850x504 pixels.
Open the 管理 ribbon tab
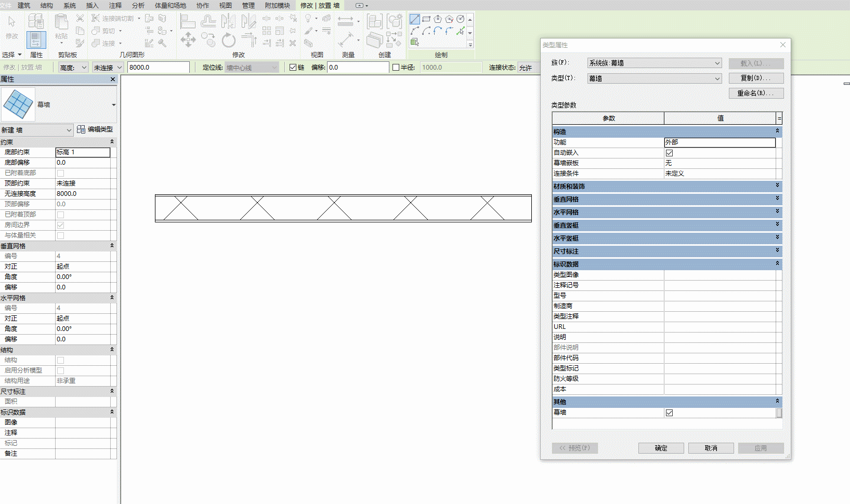point(249,5)
